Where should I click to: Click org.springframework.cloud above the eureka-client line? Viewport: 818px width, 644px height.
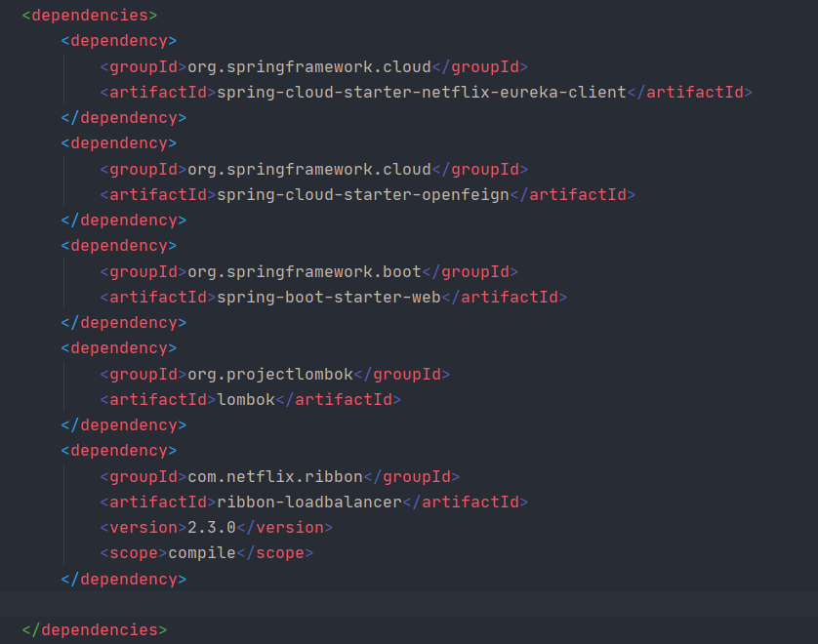pyautogui.click(x=309, y=66)
